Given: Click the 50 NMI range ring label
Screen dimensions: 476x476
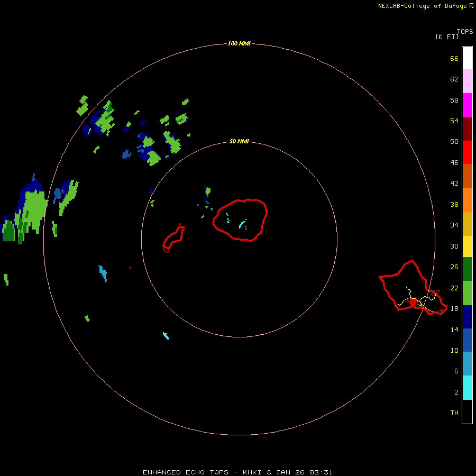Looking at the screenshot, I should point(239,141).
